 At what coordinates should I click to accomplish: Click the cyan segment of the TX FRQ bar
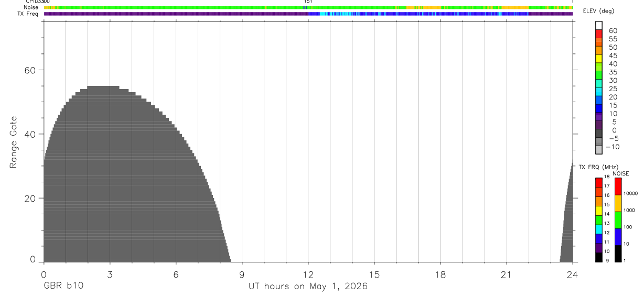tap(599, 229)
